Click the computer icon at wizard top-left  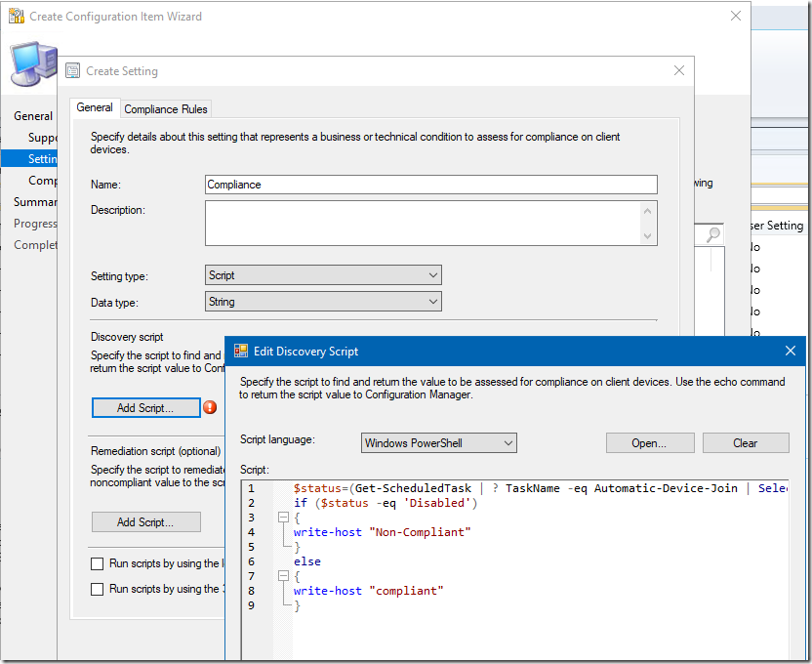pyautogui.click(x=33, y=63)
